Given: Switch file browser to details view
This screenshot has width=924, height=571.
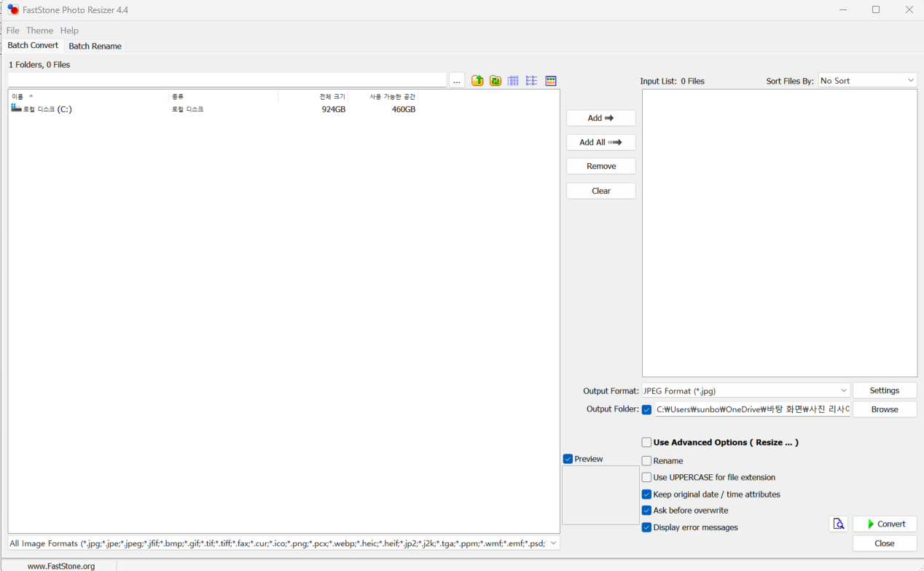Looking at the screenshot, I should tap(513, 81).
